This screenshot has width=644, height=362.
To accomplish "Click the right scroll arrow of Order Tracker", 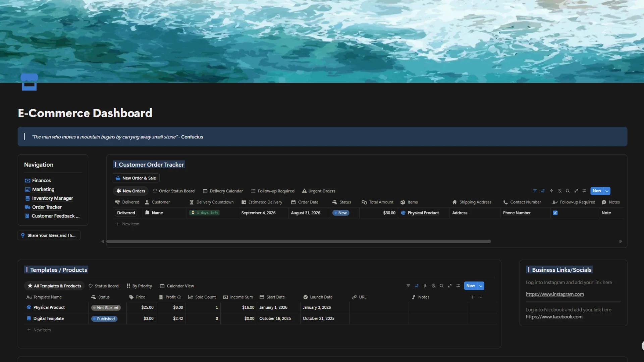I will pos(621,241).
